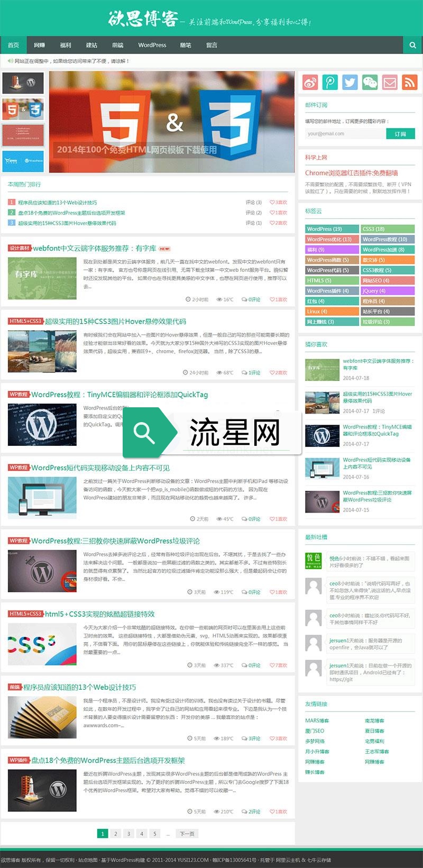This screenshot has height=868, width=423.
Task: Open comments 2评论 on 盘点18个 post
Action: pyautogui.click(x=251, y=811)
